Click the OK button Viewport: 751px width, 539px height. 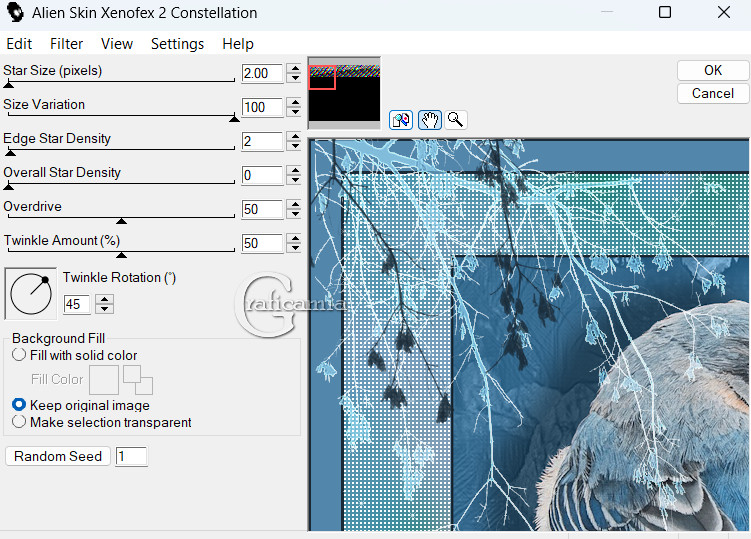pyautogui.click(x=713, y=70)
